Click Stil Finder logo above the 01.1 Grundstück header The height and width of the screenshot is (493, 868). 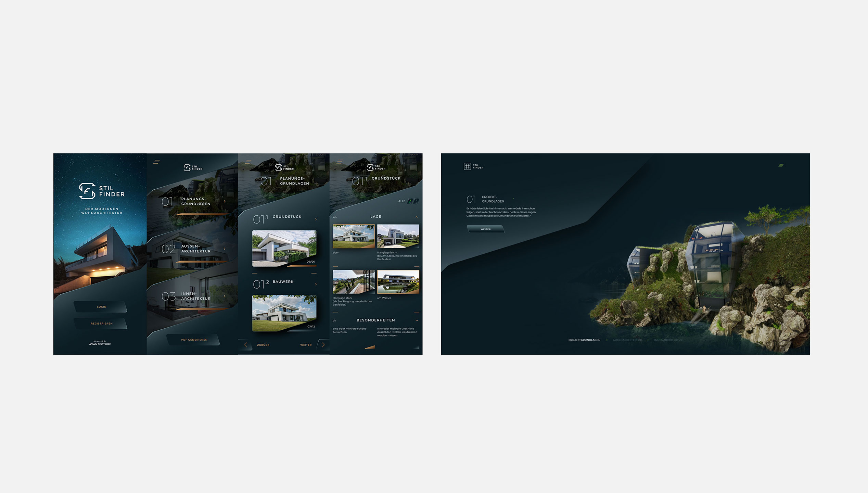pyautogui.click(x=376, y=167)
